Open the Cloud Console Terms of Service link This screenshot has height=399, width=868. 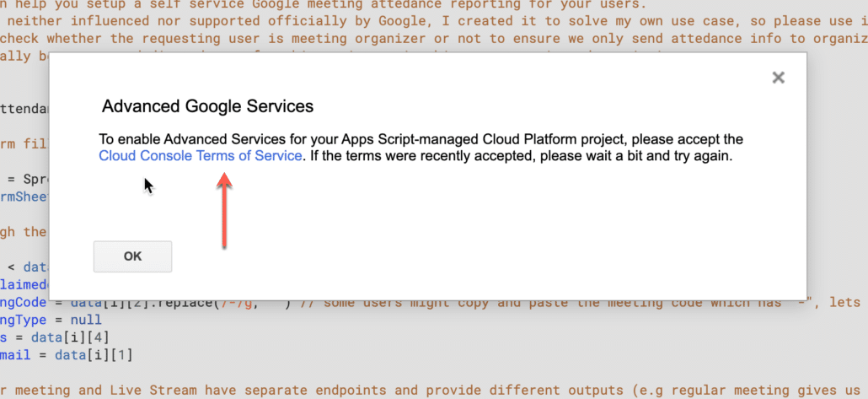coord(201,156)
